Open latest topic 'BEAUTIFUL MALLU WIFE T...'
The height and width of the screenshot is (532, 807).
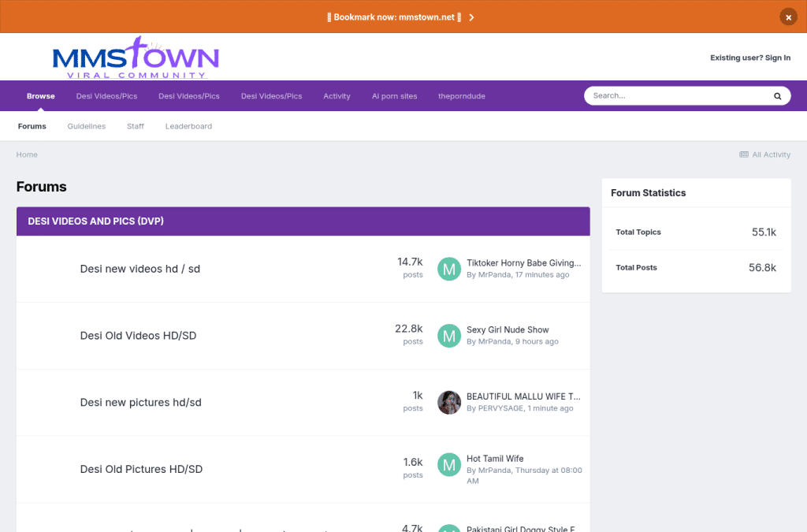click(x=523, y=396)
